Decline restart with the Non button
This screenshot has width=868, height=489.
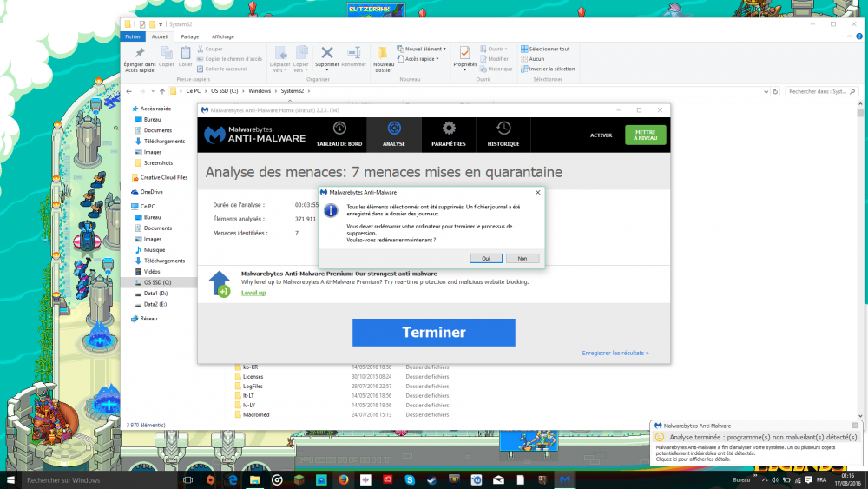pyautogui.click(x=522, y=259)
